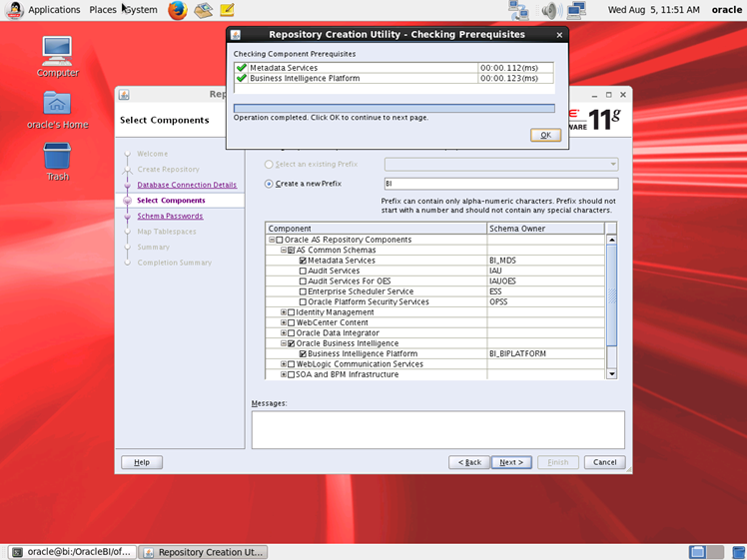Minimize the Repository Creation Utility window
The width and height of the screenshot is (747, 560).
tap(594, 95)
